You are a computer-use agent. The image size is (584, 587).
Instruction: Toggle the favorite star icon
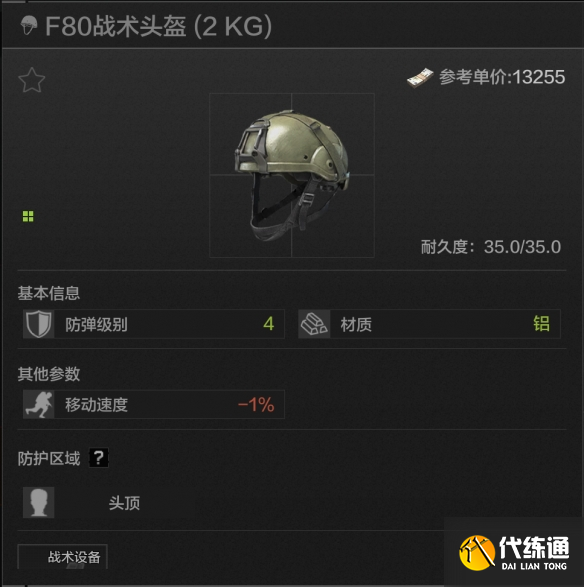point(32,80)
